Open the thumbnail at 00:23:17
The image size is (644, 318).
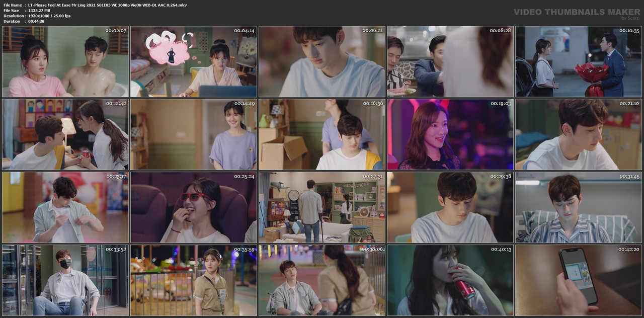click(65, 207)
